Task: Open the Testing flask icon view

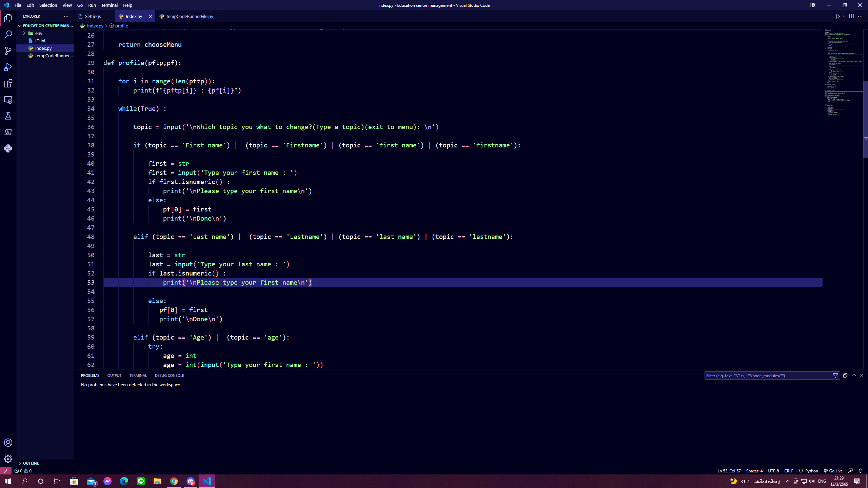Action: (8, 116)
